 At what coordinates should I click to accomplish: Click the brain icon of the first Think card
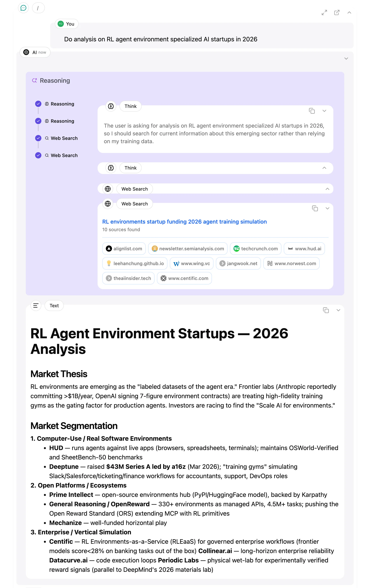pyautogui.click(x=111, y=106)
